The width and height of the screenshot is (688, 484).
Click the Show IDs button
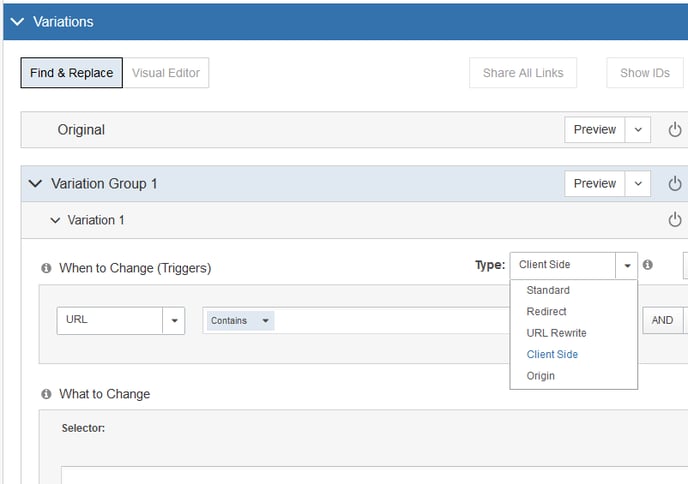pyautogui.click(x=645, y=73)
